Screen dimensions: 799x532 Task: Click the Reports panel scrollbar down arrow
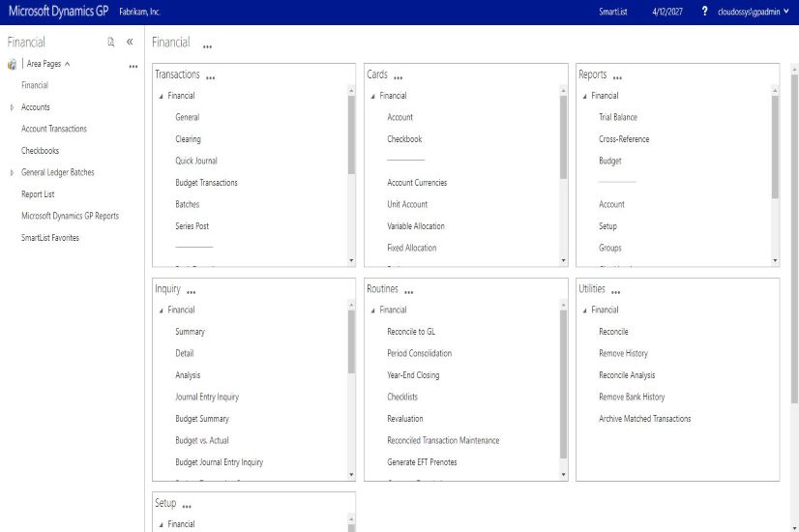775,260
